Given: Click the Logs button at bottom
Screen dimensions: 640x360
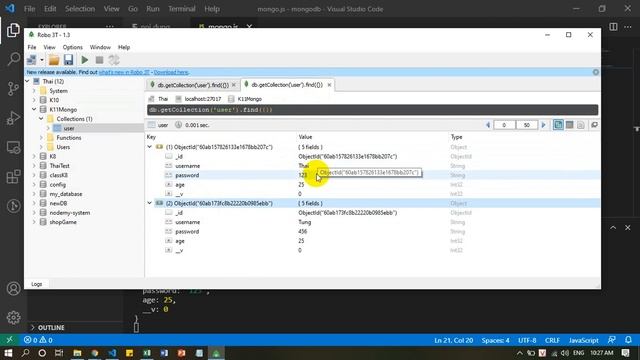Looking at the screenshot, I should (x=37, y=284).
